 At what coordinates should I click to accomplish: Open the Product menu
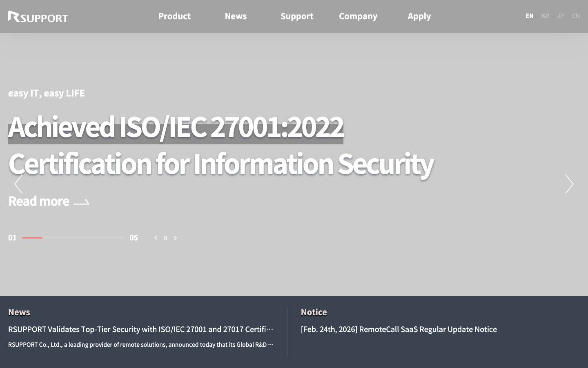coord(174,16)
